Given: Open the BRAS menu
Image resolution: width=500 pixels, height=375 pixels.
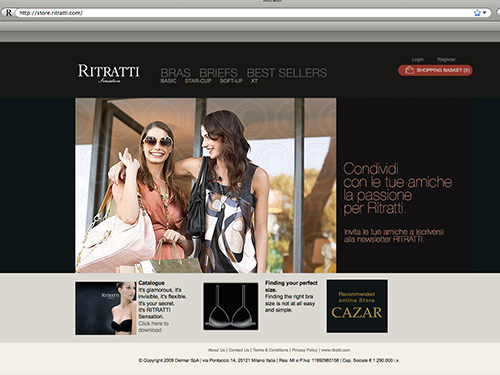Looking at the screenshot, I should click(x=175, y=73).
